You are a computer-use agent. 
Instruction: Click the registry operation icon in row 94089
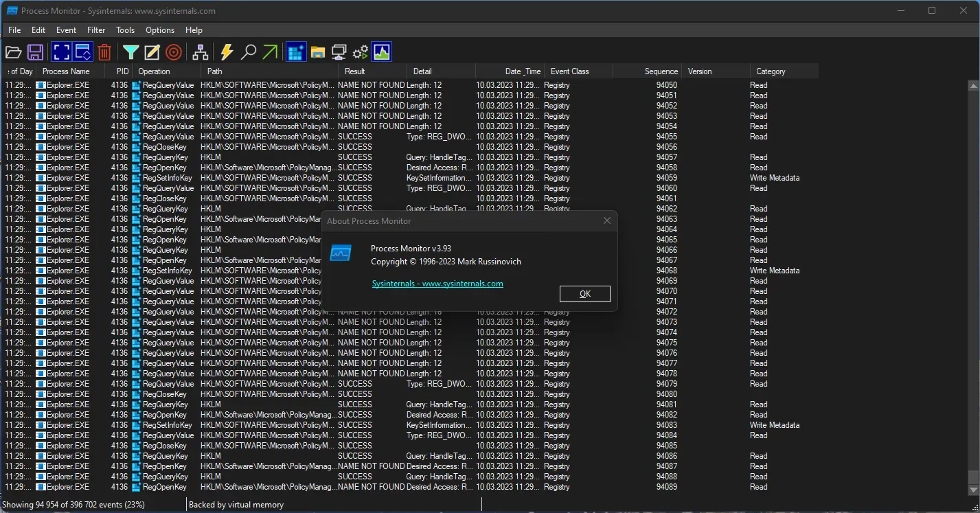137,487
